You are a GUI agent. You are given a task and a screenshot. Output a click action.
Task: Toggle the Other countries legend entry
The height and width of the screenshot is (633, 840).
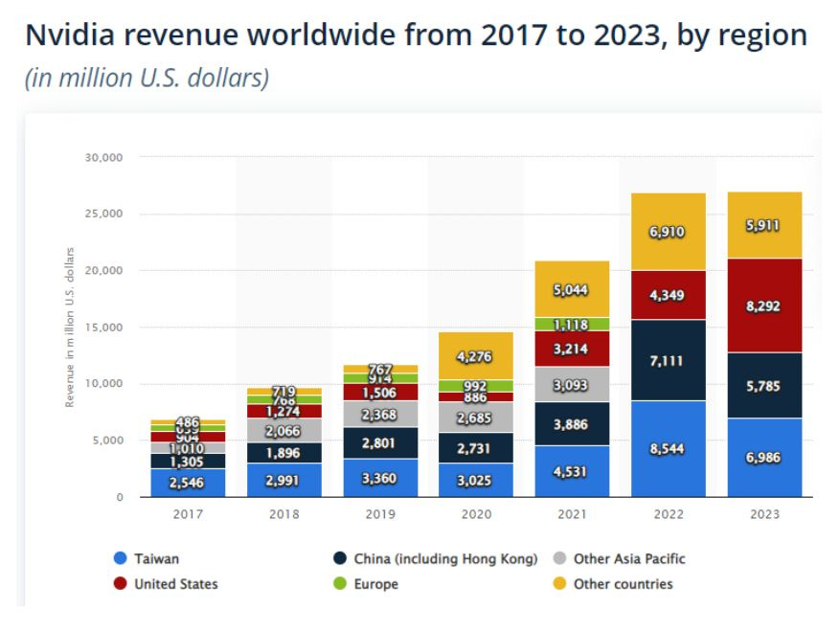point(612,584)
